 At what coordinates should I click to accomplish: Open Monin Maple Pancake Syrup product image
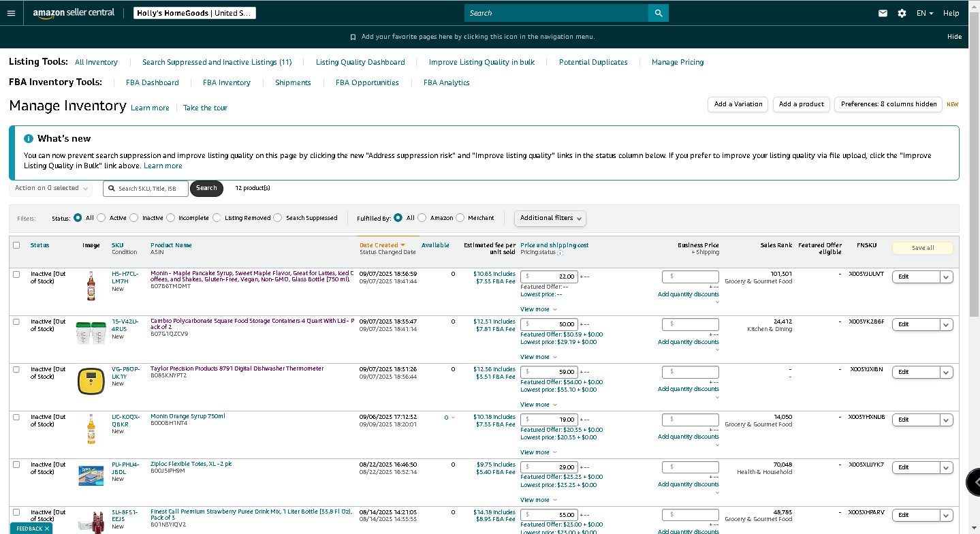tap(91, 286)
